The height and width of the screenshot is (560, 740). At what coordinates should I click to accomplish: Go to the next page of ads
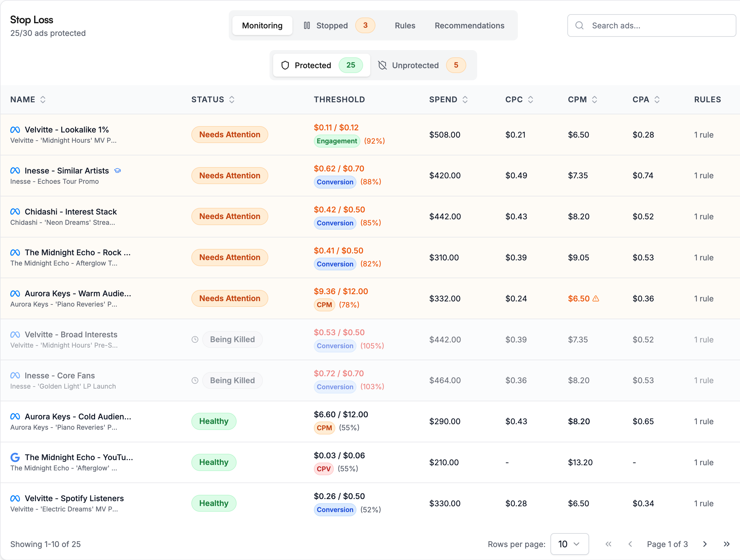point(705,544)
